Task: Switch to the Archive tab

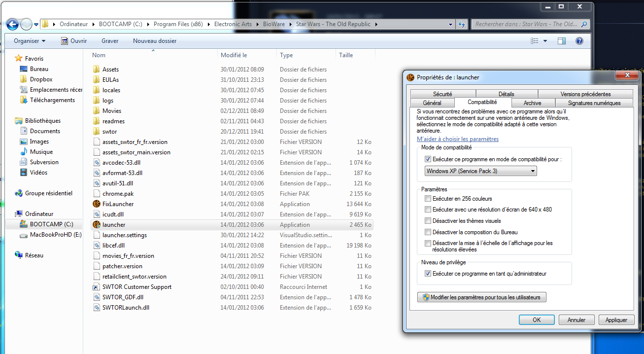Action: click(533, 103)
